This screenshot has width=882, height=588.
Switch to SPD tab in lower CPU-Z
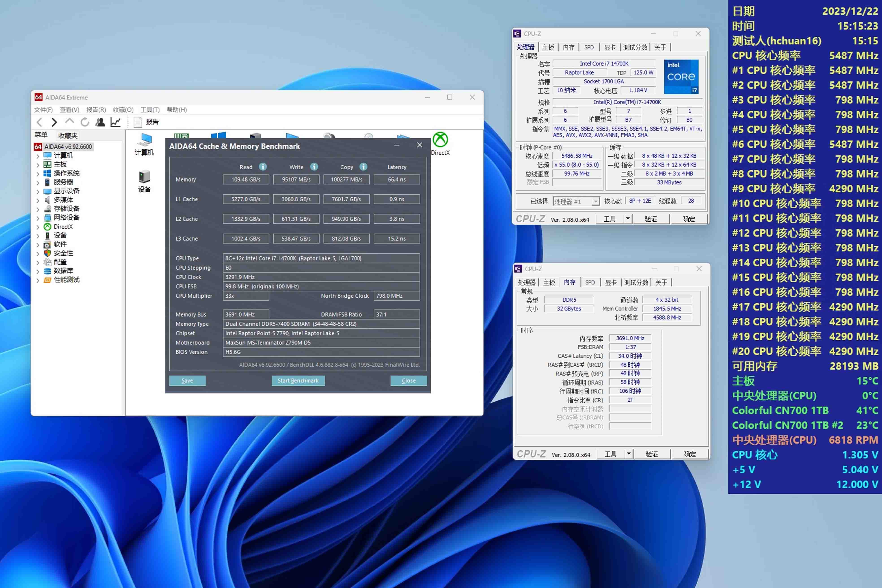click(590, 282)
